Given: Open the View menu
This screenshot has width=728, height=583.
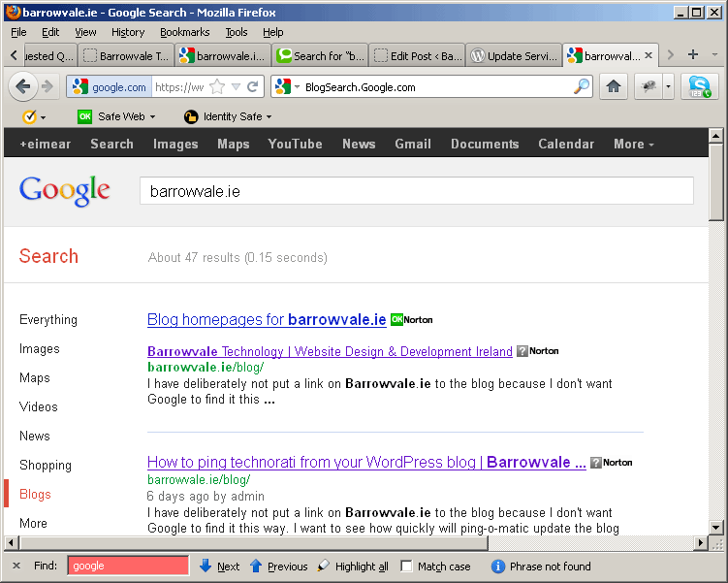Looking at the screenshot, I should 85,32.
